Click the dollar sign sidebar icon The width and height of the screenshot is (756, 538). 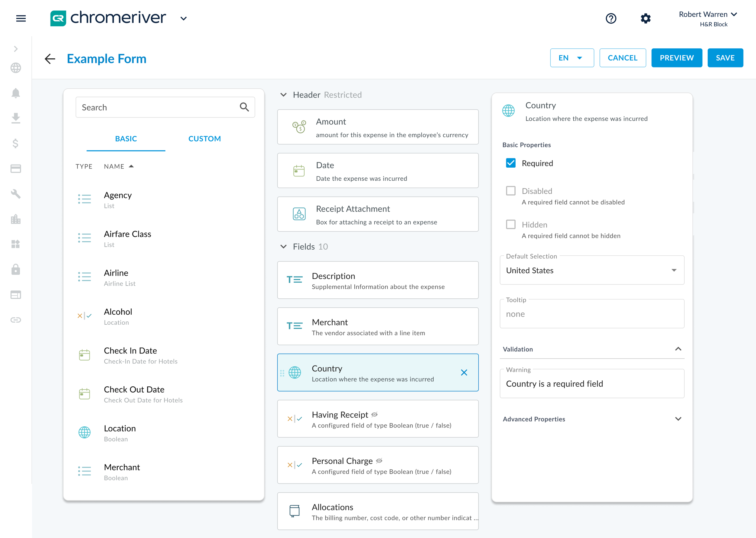(15, 143)
